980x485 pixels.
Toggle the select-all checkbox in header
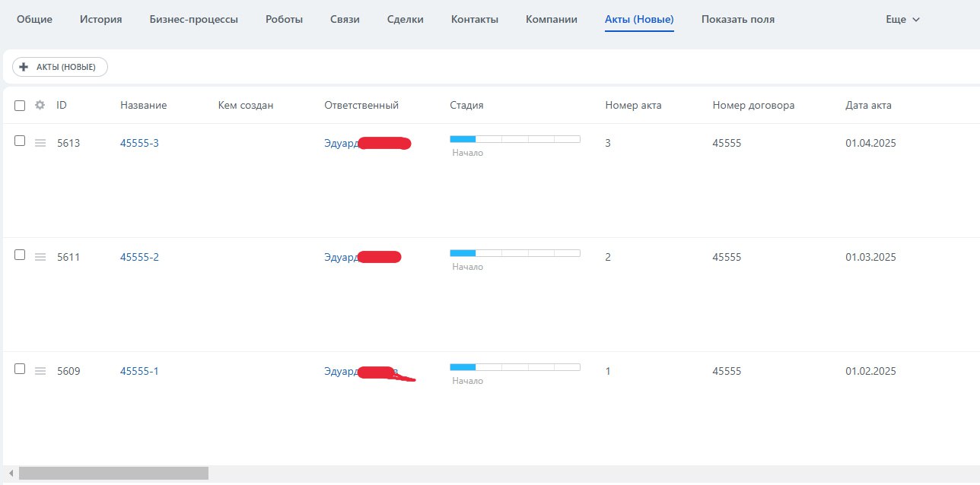coord(20,106)
